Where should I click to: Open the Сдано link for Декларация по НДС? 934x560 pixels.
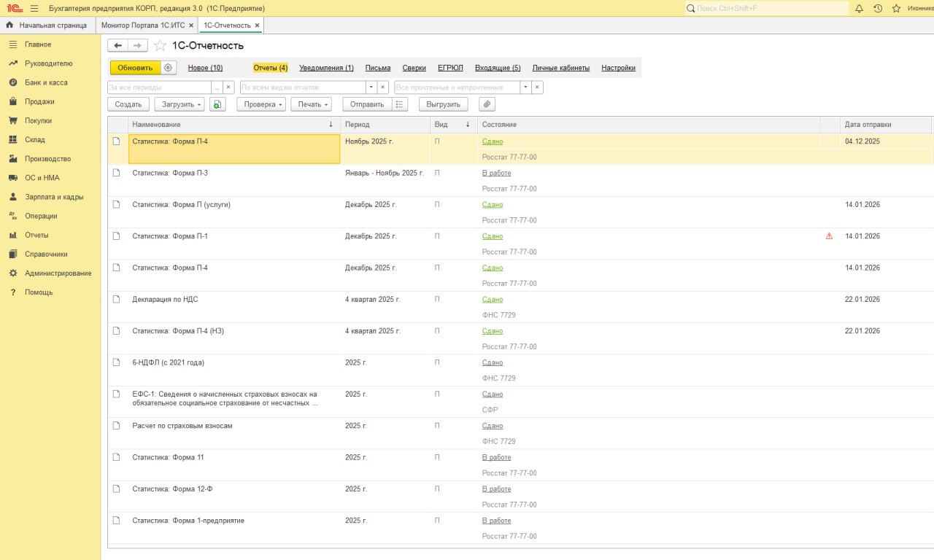[493, 300]
